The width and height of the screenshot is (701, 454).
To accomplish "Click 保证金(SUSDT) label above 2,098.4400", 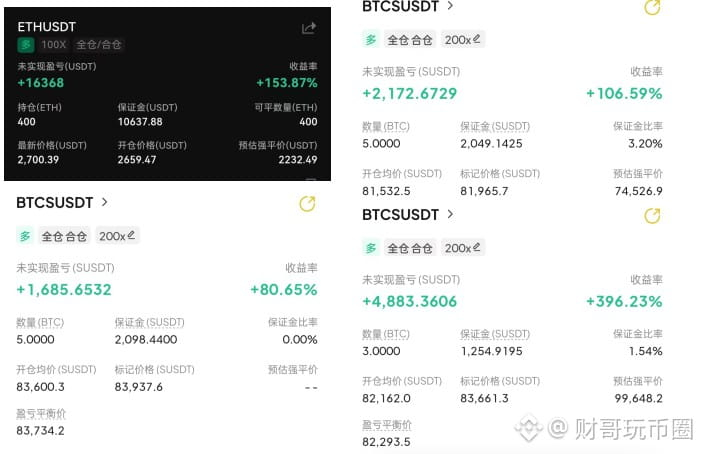I will 149,322.
